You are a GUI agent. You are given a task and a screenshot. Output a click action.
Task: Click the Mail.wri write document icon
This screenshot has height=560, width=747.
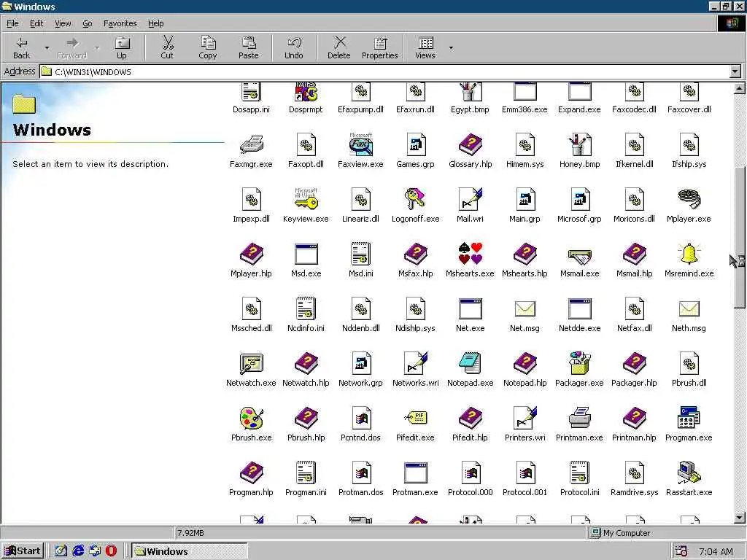[x=471, y=199]
